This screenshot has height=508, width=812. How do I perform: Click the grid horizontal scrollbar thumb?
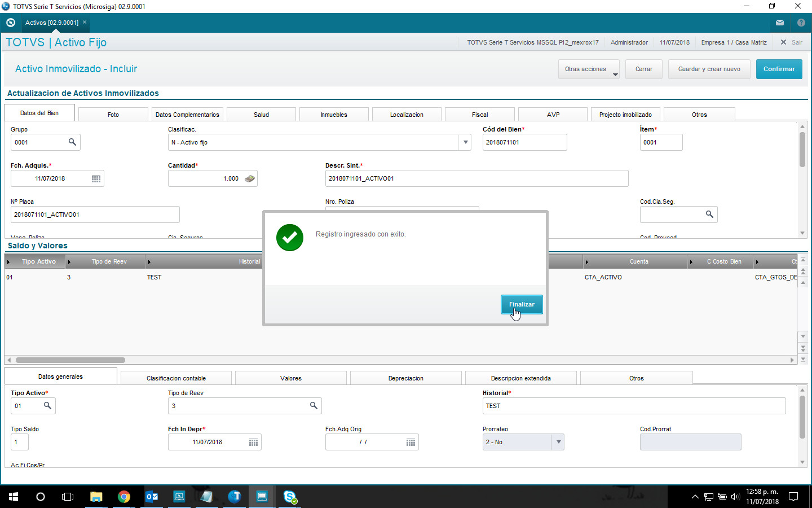click(x=70, y=360)
